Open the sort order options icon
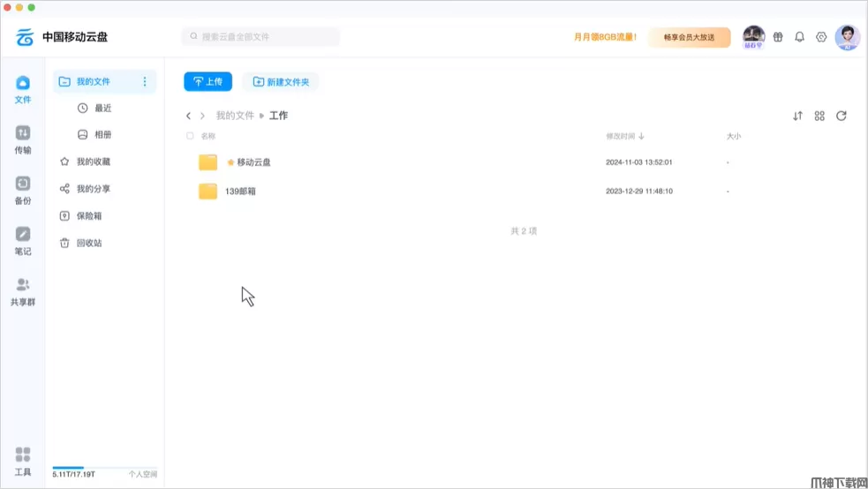 (x=797, y=116)
